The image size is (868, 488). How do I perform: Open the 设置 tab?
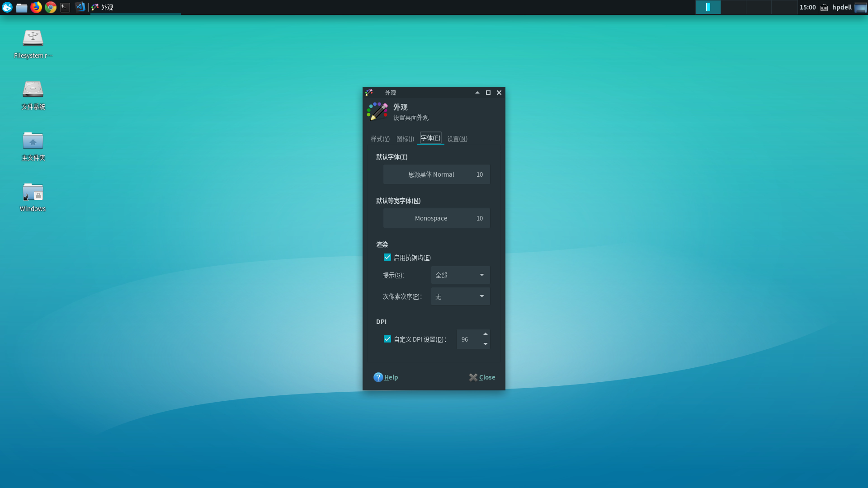point(457,139)
